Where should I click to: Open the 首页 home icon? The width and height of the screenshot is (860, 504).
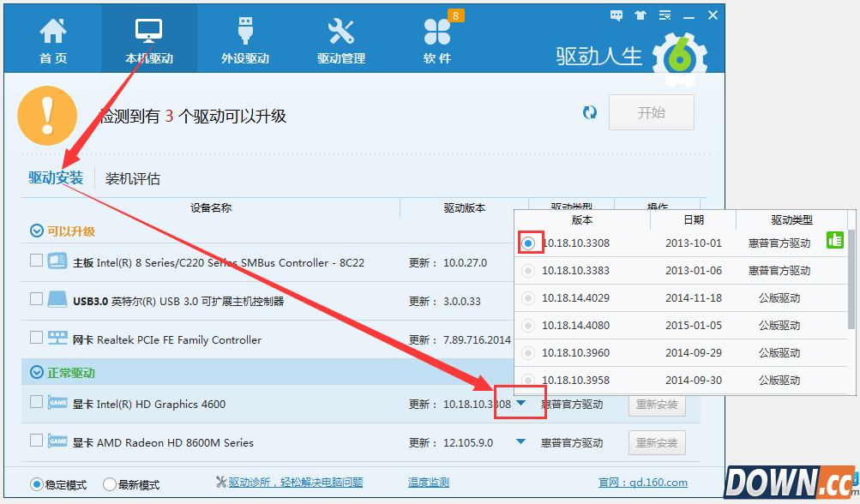[x=52, y=32]
